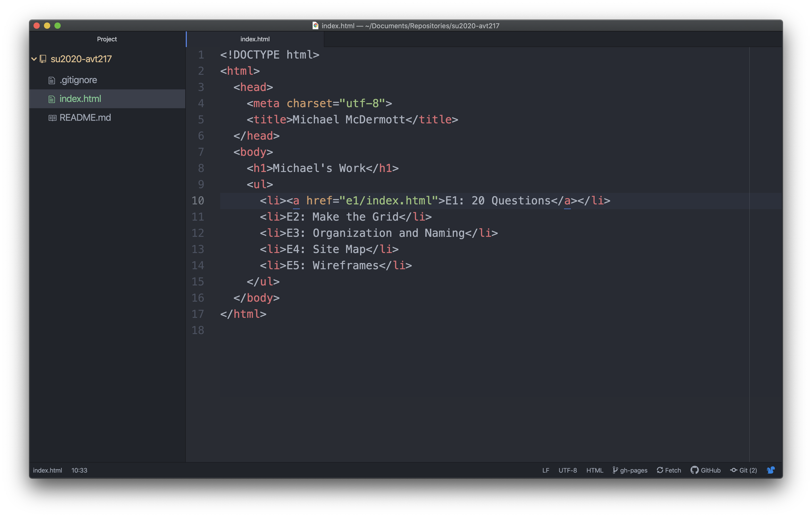Click line number 10 in gutter
The image size is (812, 517).
(x=198, y=200)
